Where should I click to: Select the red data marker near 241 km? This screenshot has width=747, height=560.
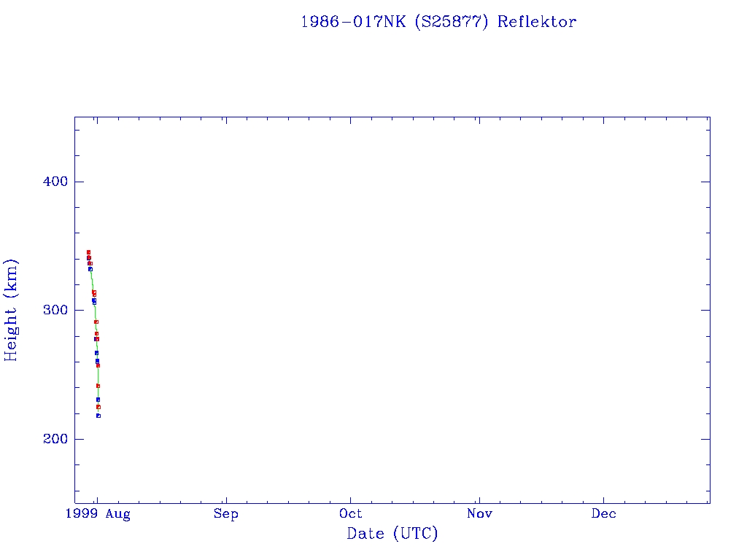point(98,386)
